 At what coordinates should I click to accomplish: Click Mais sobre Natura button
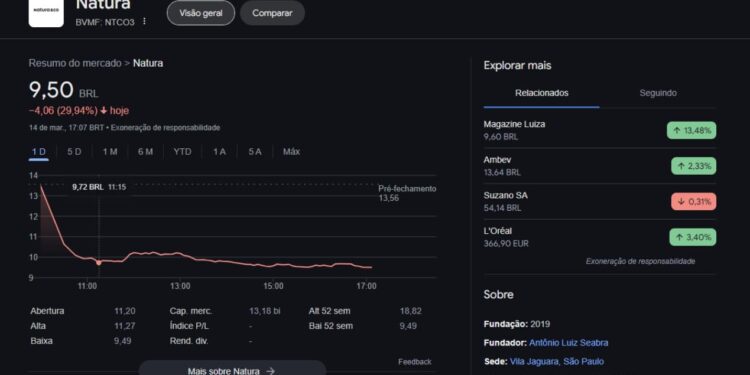click(x=232, y=368)
